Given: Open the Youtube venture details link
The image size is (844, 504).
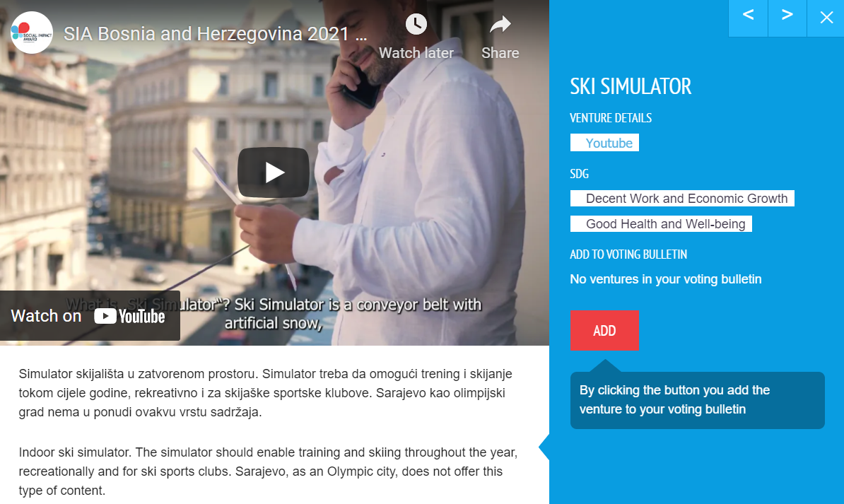Looking at the screenshot, I should (604, 143).
